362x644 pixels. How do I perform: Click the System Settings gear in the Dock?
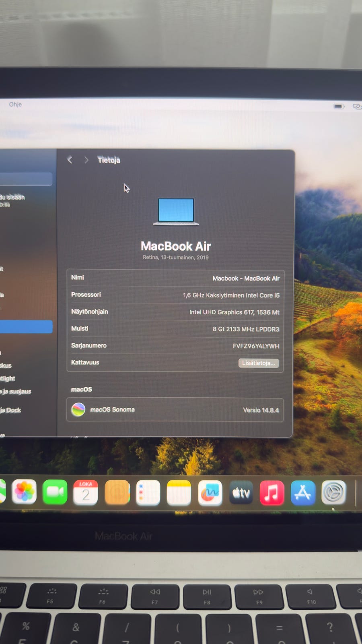(334, 492)
